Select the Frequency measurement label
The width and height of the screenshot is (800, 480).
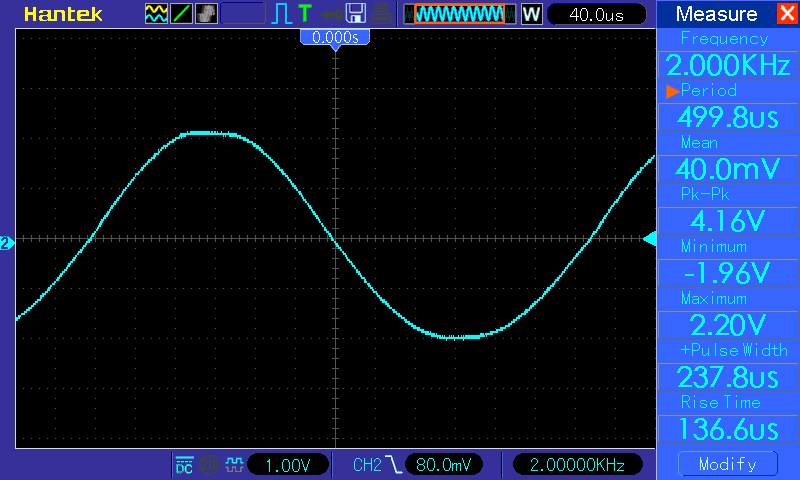724,39
